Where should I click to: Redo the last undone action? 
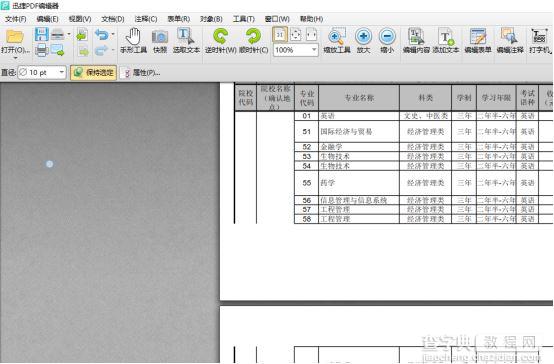(x=102, y=51)
